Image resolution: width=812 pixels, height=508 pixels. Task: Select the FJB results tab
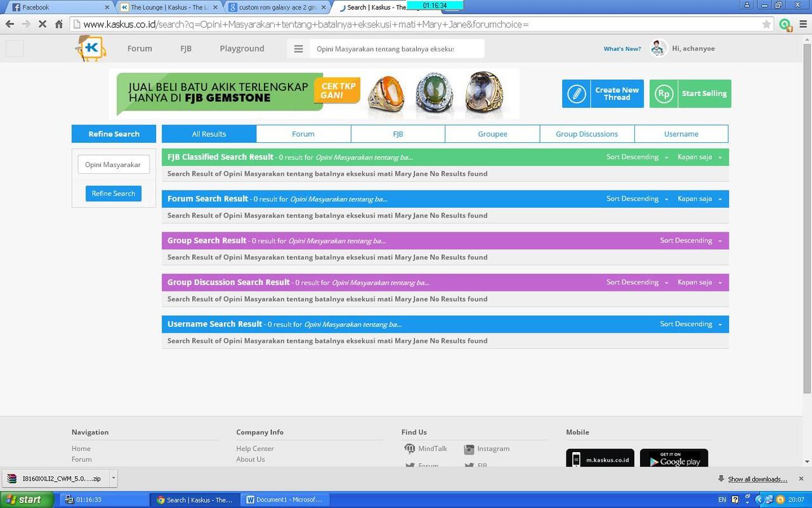pyautogui.click(x=398, y=134)
